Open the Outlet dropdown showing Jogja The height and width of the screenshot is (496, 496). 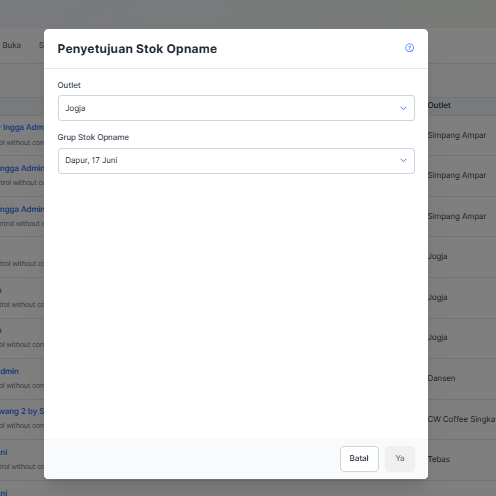(x=236, y=108)
